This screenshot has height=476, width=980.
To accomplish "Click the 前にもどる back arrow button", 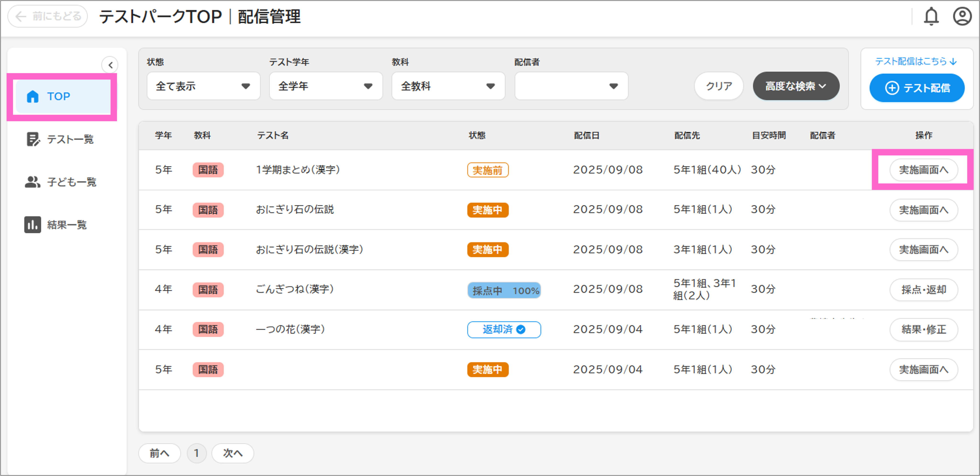I will [48, 16].
